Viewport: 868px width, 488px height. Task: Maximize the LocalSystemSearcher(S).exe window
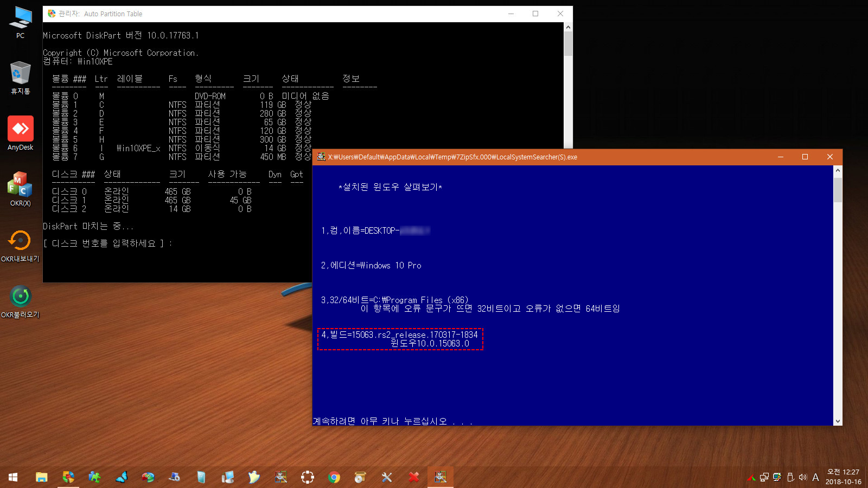pos(805,157)
